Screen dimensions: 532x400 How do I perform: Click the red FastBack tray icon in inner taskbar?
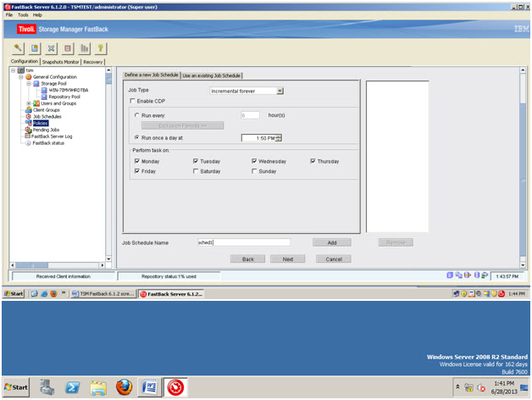coord(502,294)
